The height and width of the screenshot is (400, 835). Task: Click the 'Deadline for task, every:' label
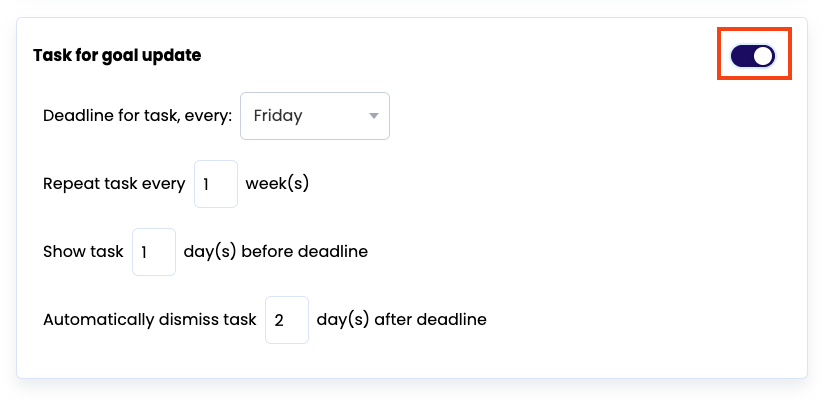[x=137, y=116]
